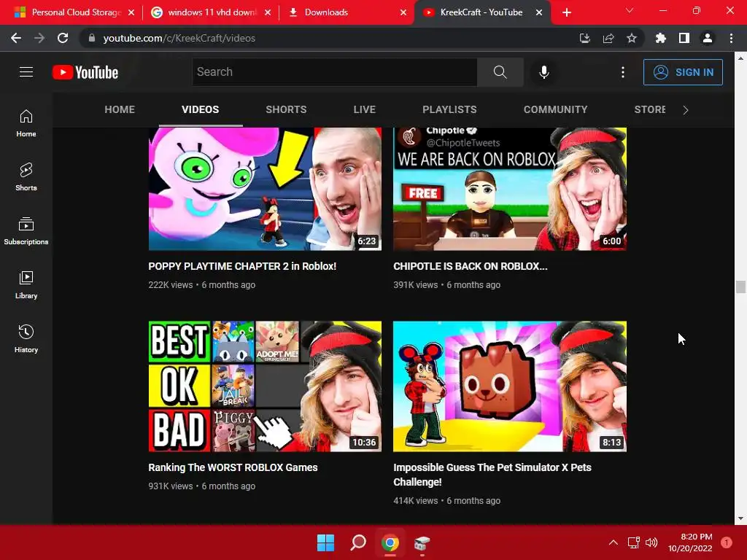Open CHIPOTLE IS BACK ON ROBLOX title
Viewport: 747px width, 560px height.
point(471,266)
